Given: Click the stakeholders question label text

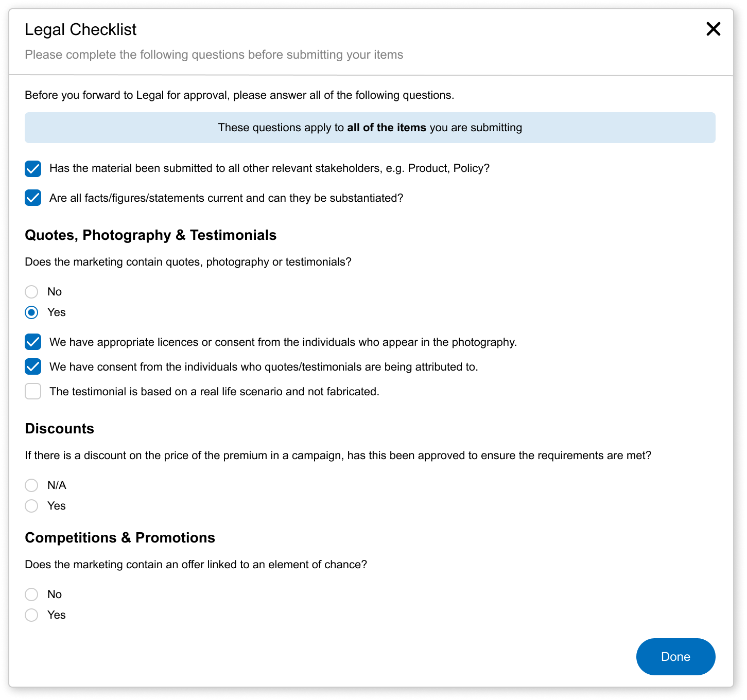Looking at the screenshot, I should tap(269, 168).
